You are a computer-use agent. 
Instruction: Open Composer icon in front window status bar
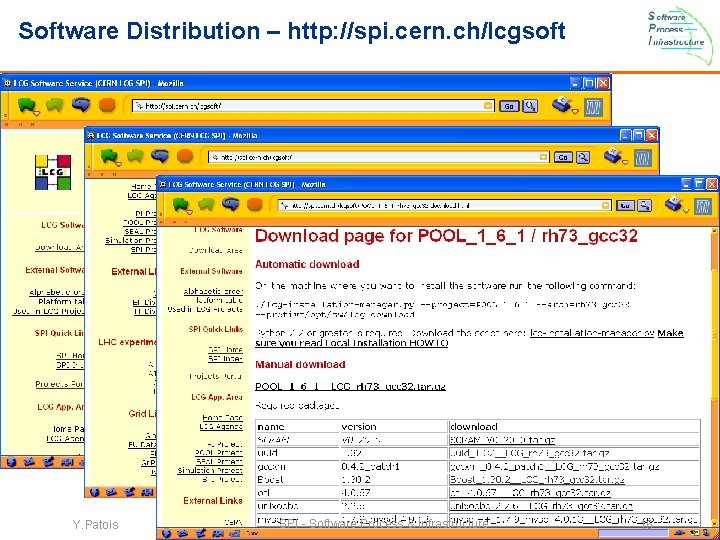(x=200, y=534)
